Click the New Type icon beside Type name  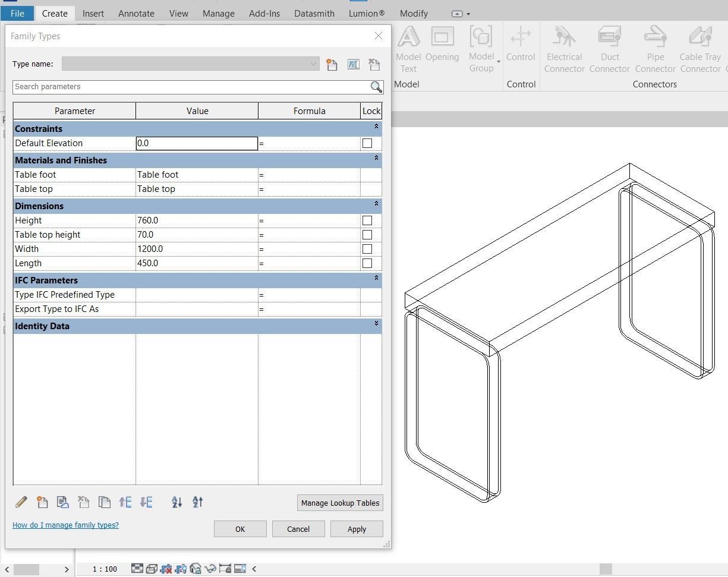[x=332, y=64]
